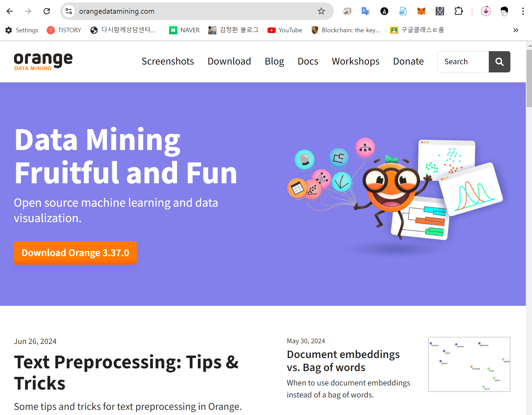The height and width of the screenshot is (415, 532).
Task: Open the Google Translate extension
Action: tap(366, 11)
